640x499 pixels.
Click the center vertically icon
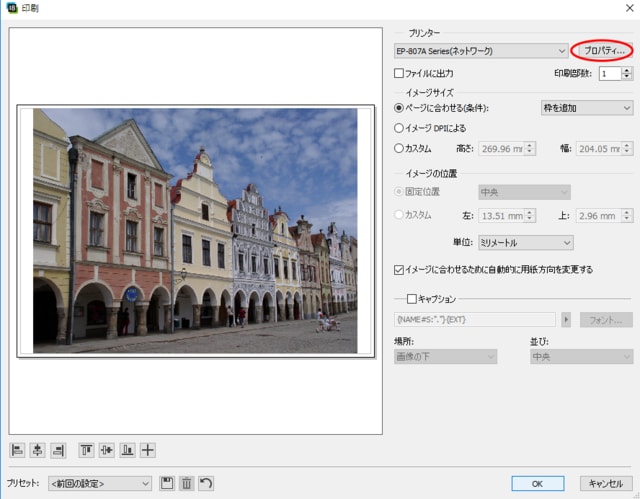[x=107, y=450]
